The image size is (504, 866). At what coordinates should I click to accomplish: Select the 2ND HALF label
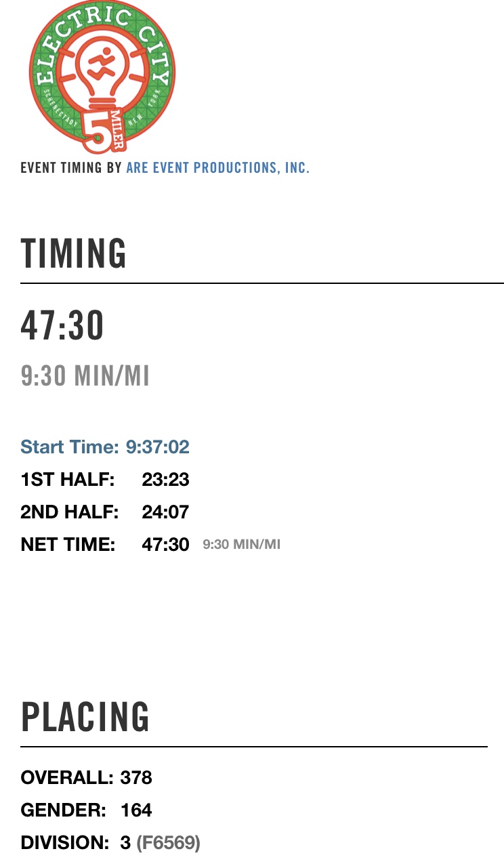[x=70, y=512]
